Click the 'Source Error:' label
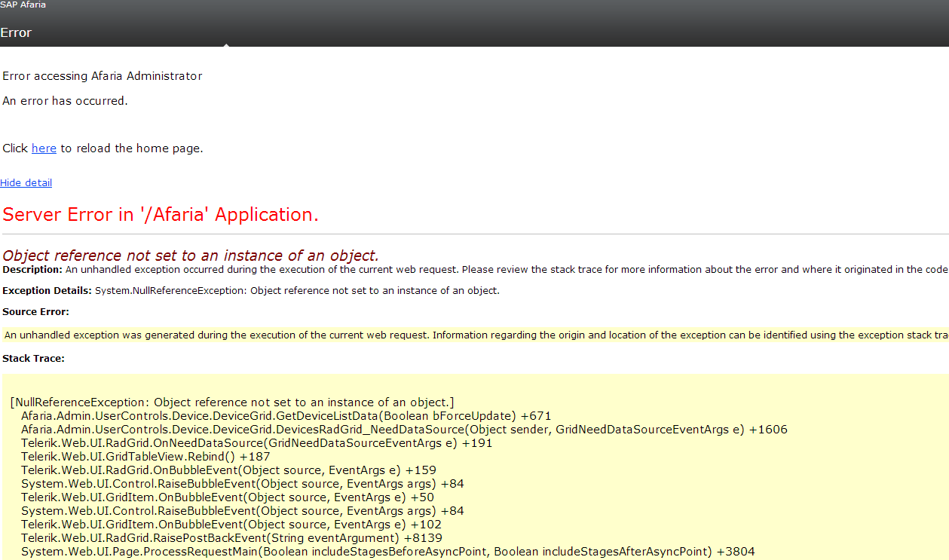This screenshot has height=560, width=949. pyautogui.click(x=35, y=312)
